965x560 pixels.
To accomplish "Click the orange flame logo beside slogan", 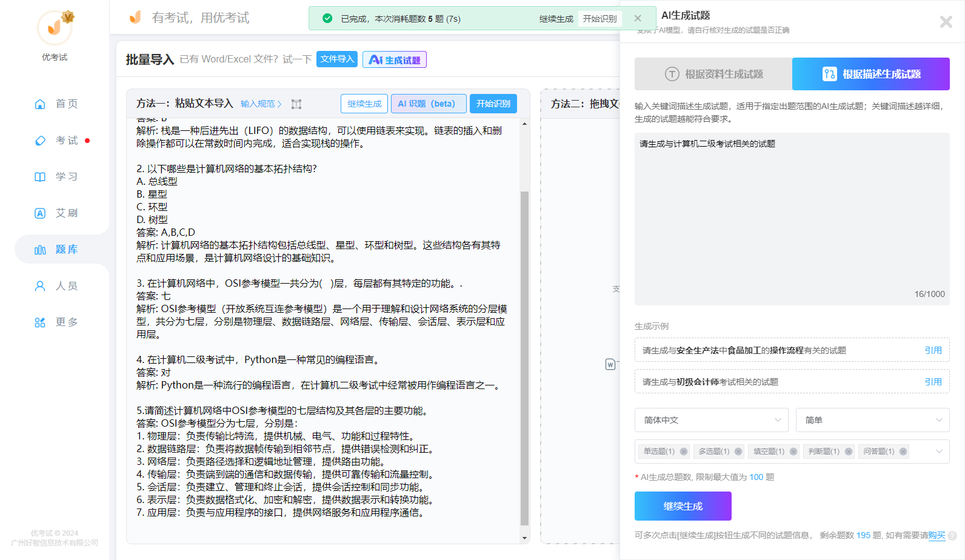I will (x=135, y=17).
